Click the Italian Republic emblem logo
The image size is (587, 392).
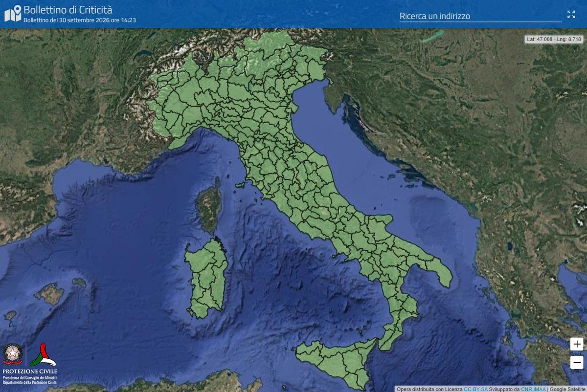pos(13,354)
